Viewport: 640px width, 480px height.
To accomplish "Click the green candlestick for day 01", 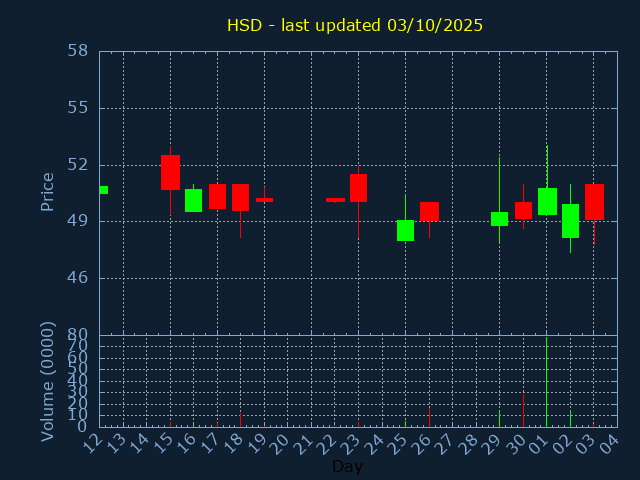I will (x=547, y=201).
